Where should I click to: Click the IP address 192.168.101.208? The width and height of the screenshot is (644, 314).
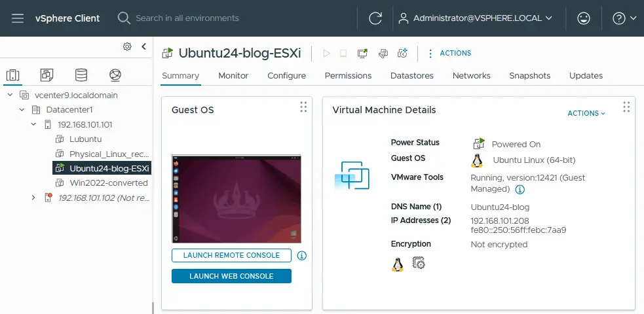(500, 221)
